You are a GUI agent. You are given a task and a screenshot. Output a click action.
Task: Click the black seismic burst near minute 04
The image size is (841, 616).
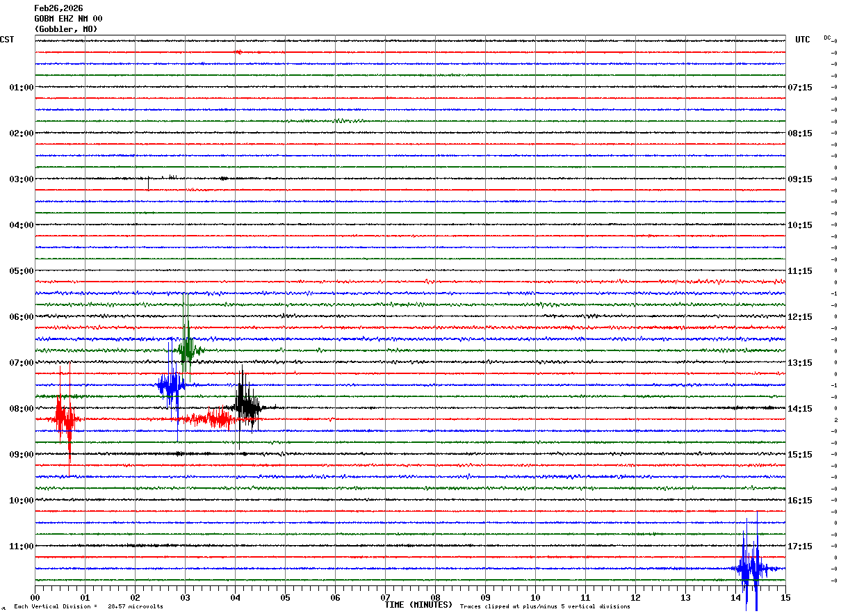pyautogui.click(x=246, y=407)
